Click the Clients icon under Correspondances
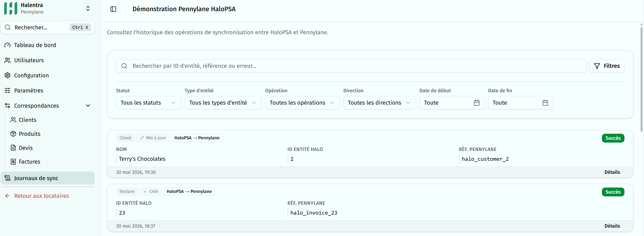 pyautogui.click(x=13, y=120)
